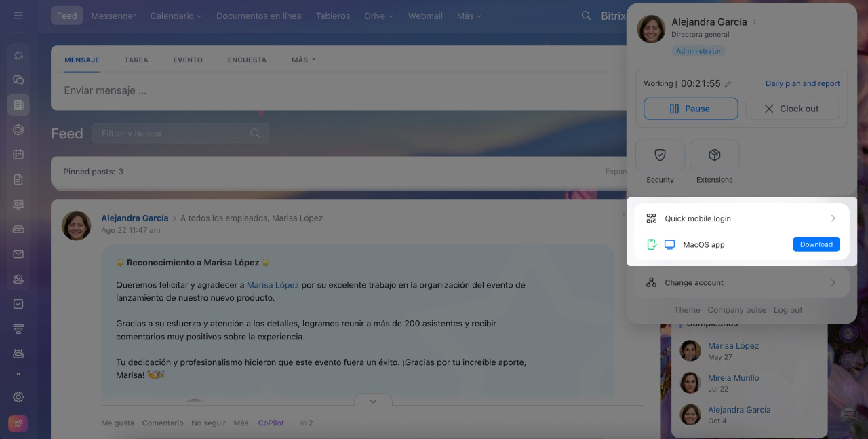Click the search magnifier in the top bar
This screenshot has width=868, height=439.
click(586, 16)
